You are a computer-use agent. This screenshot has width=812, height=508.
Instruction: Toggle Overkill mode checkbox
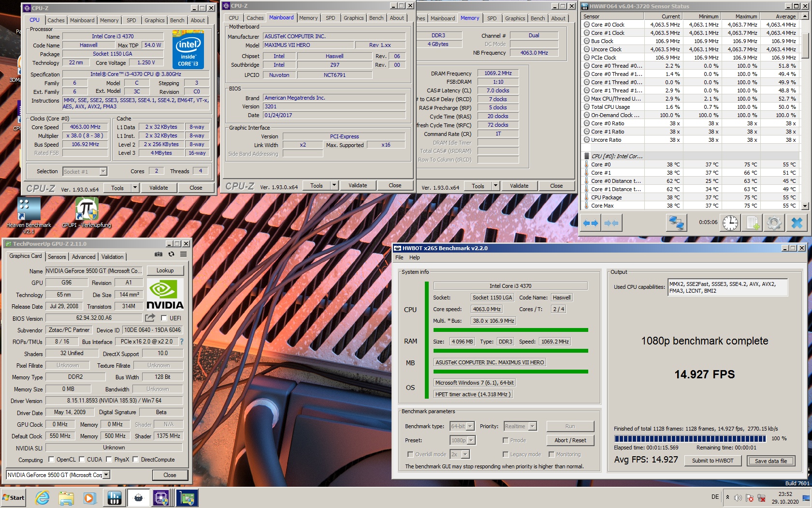[410, 454]
